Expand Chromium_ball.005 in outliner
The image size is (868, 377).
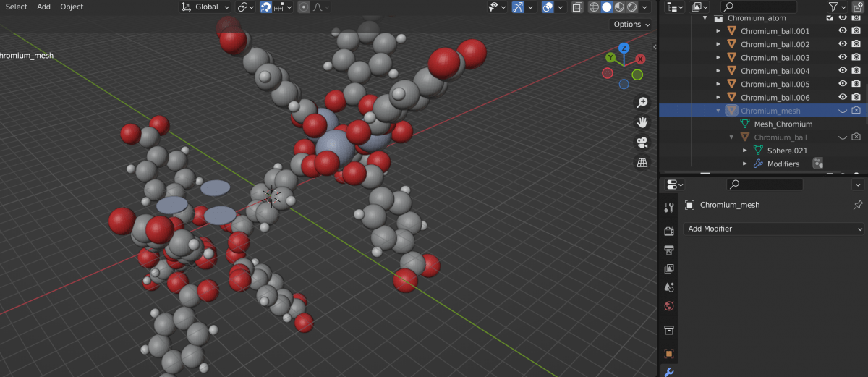coord(718,84)
